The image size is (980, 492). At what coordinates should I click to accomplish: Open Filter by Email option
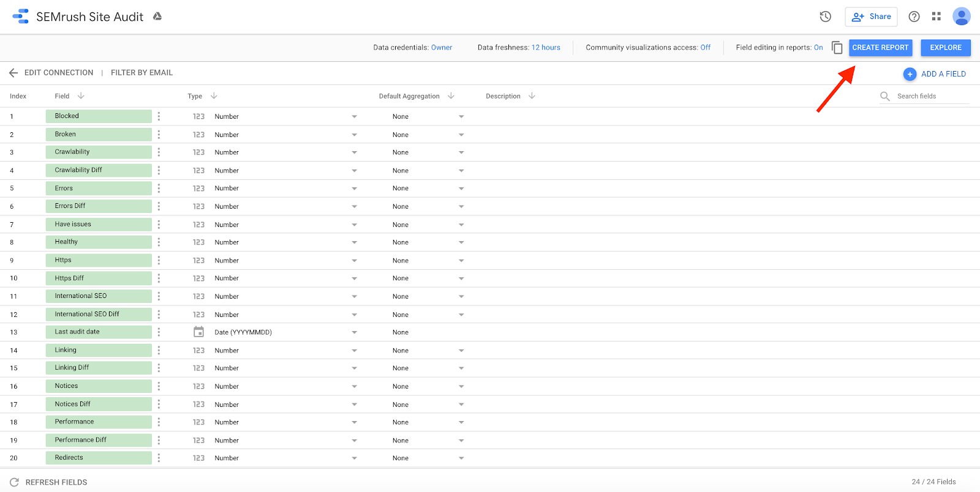tap(141, 73)
